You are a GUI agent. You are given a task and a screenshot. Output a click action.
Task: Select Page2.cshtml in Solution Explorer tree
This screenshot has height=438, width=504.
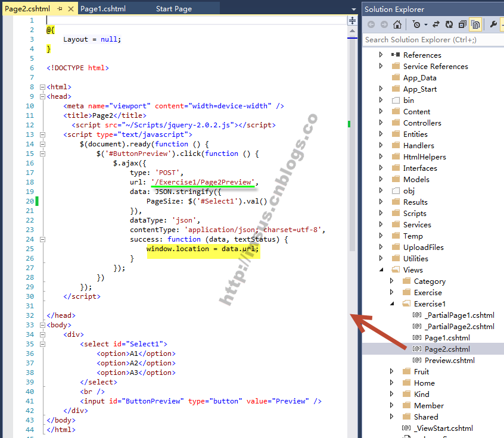[x=447, y=349]
